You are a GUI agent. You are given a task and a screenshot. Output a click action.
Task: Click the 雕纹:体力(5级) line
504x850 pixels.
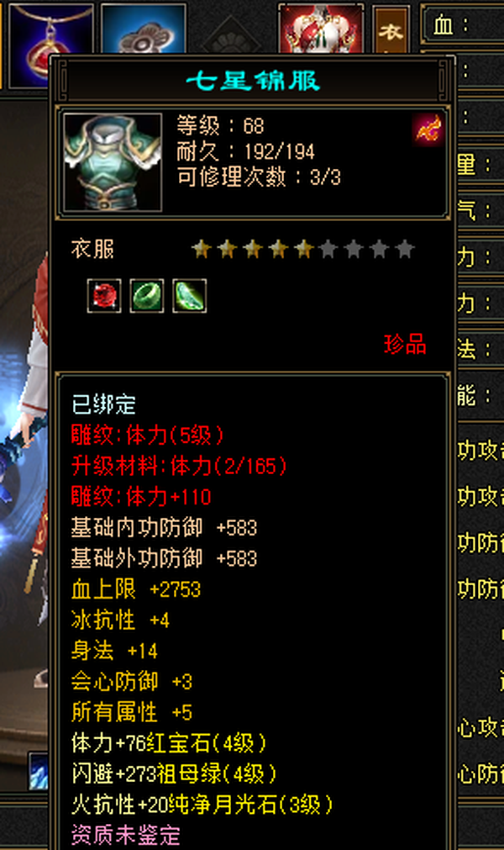coord(147,436)
